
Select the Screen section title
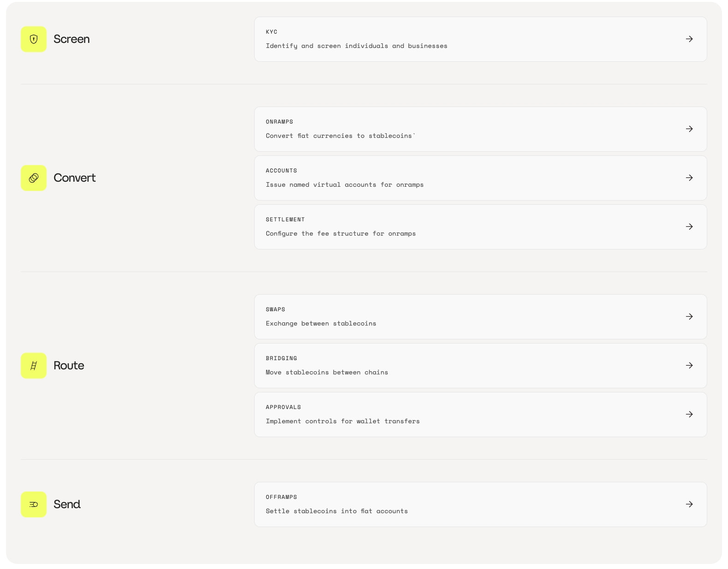point(72,39)
